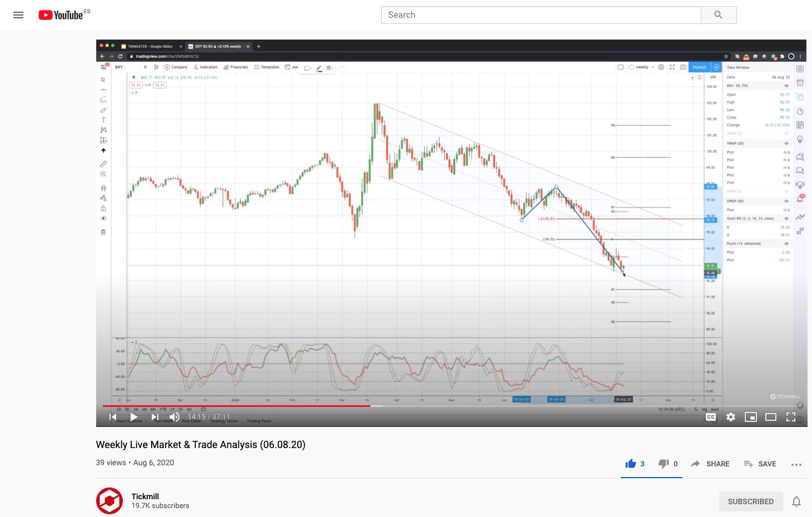Click the Weekly Live Market & Trade Analysis title

[x=201, y=445]
